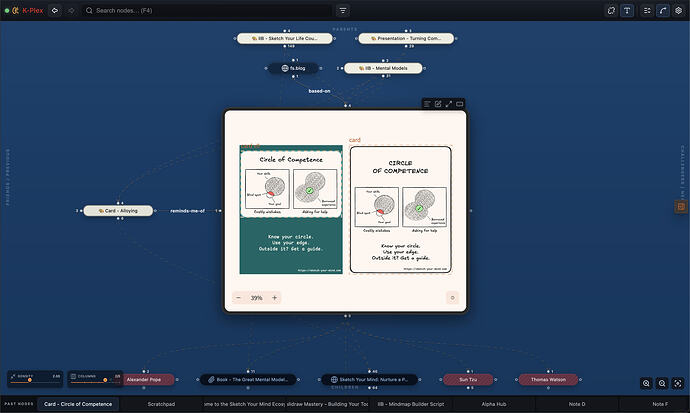Screen dimensions: 690x413
Task: Switch to the Note F tab
Action: [655, 404]
